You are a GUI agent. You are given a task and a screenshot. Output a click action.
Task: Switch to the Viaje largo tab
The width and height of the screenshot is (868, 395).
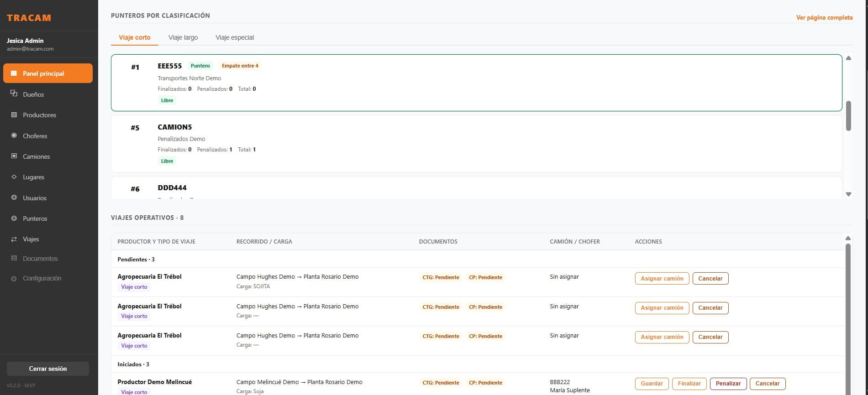(x=183, y=37)
